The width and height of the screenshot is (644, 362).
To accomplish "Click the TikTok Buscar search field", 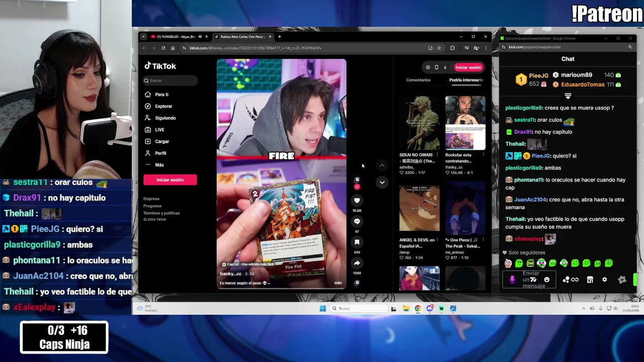I will (x=170, y=80).
